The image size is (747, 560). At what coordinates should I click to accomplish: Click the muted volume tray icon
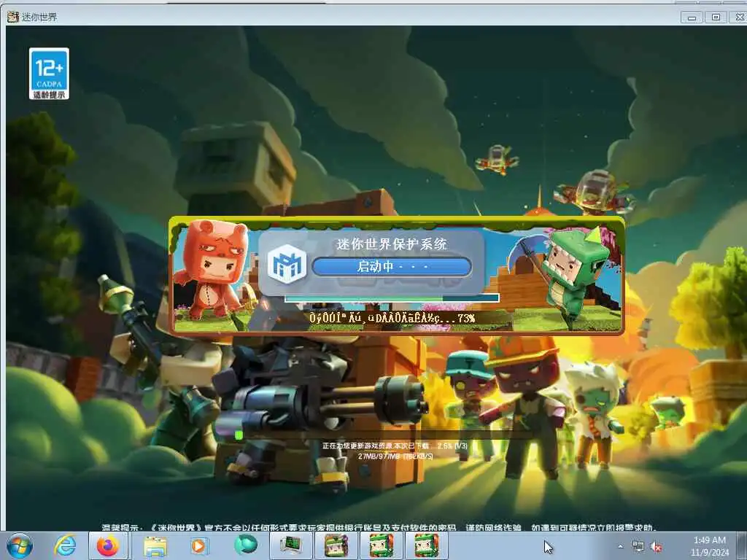[656, 547]
